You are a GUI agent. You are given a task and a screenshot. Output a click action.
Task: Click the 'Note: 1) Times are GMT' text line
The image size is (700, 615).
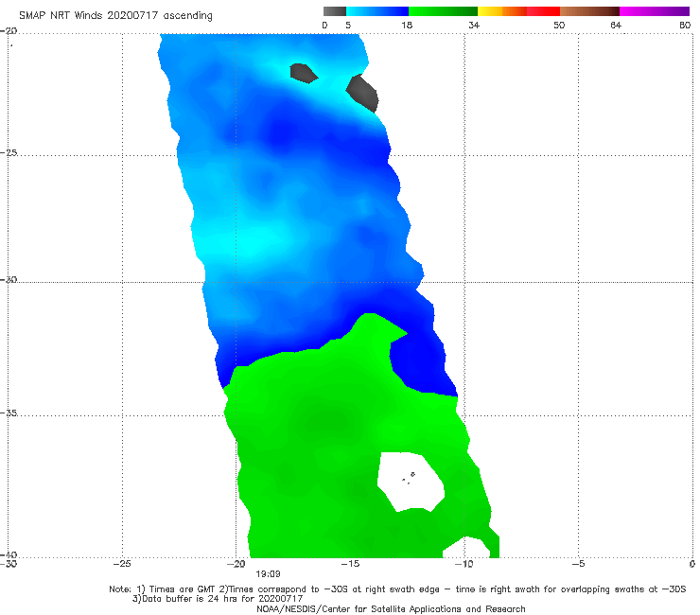[397, 589]
